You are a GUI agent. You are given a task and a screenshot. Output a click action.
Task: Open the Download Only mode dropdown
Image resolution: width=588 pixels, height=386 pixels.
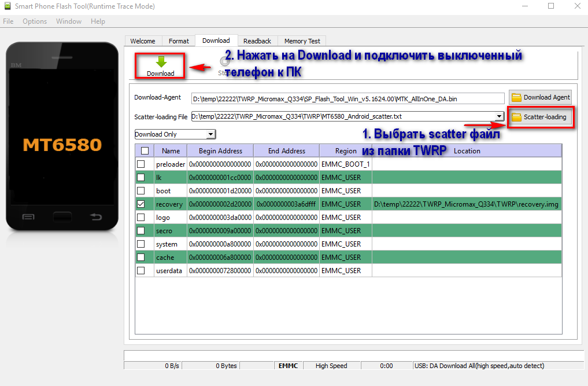coord(211,134)
